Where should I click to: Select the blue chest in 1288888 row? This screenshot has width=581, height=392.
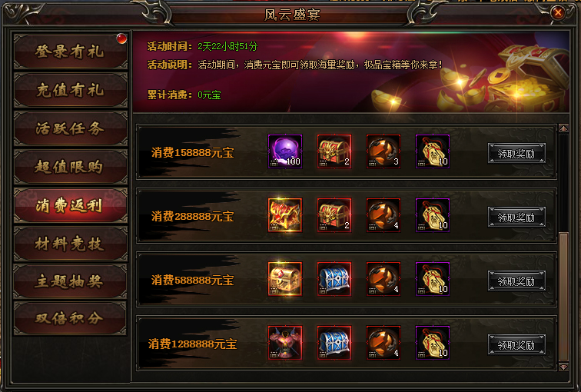tap(334, 343)
